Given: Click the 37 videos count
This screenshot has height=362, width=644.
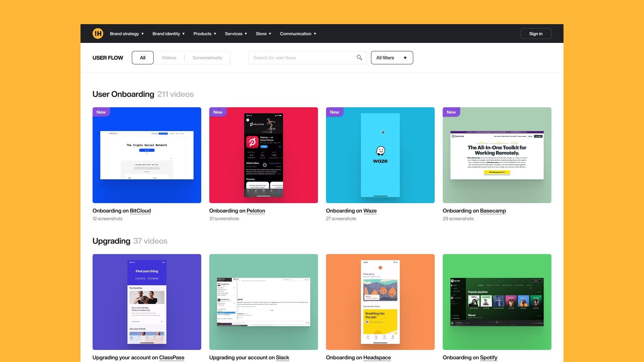Looking at the screenshot, I should 150,241.
